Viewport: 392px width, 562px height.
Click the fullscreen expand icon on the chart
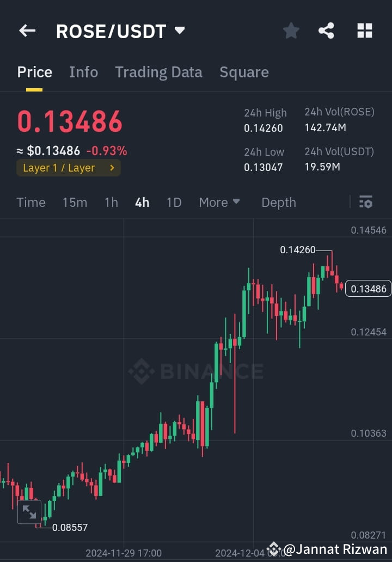pos(29,512)
